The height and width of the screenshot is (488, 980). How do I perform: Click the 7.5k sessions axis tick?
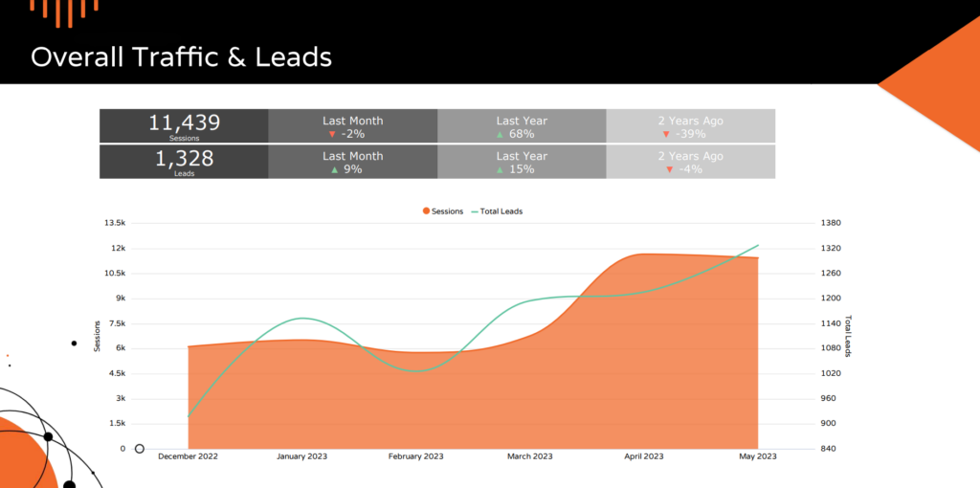(x=116, y=323)
